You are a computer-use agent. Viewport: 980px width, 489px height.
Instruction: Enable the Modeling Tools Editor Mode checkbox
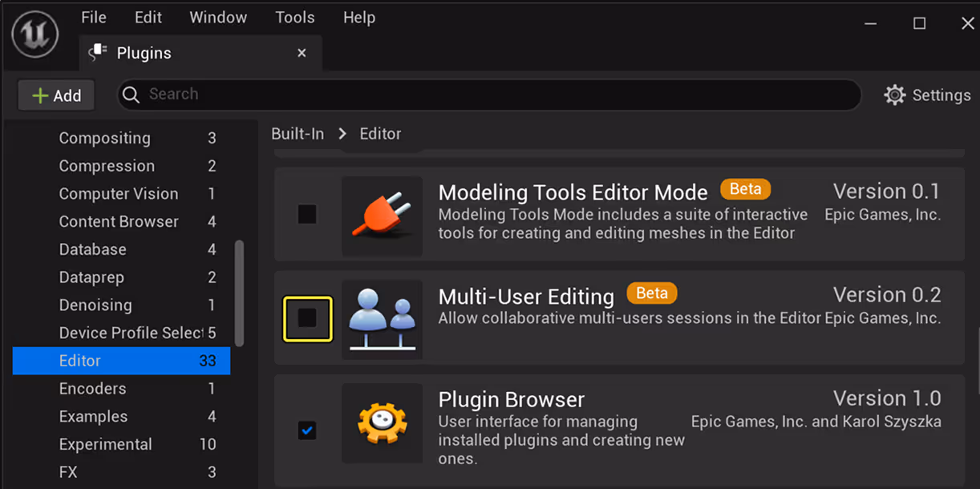[x=307, y=215]
